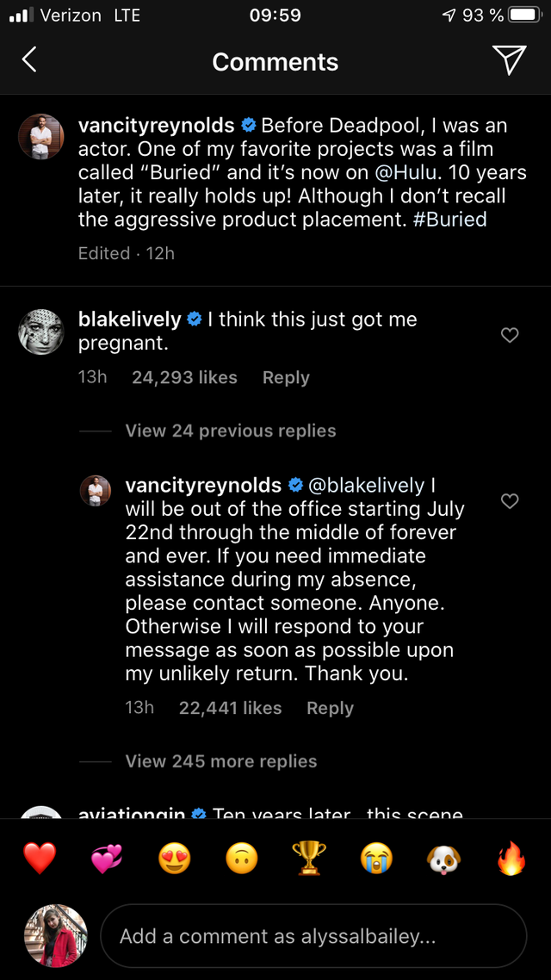Insert the two pink hearts emoji

click(x=108, y=858)
